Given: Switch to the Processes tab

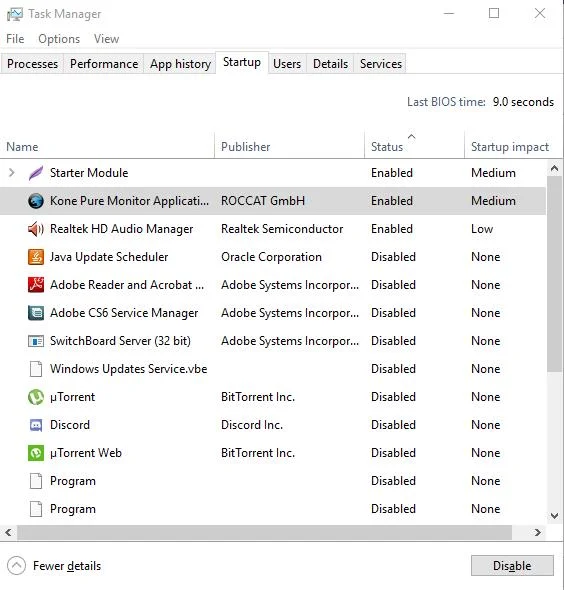Looking at the screenshot, I should tap(32, 64).
